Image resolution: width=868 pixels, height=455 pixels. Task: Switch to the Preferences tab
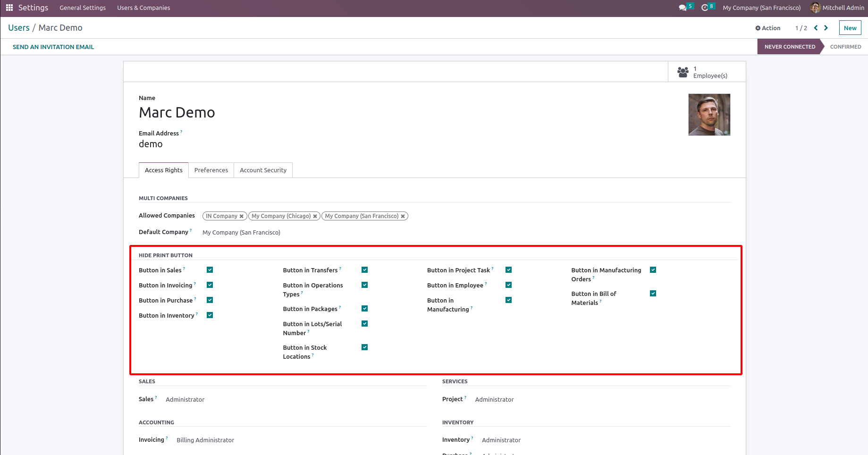click(x=211, y=170)
